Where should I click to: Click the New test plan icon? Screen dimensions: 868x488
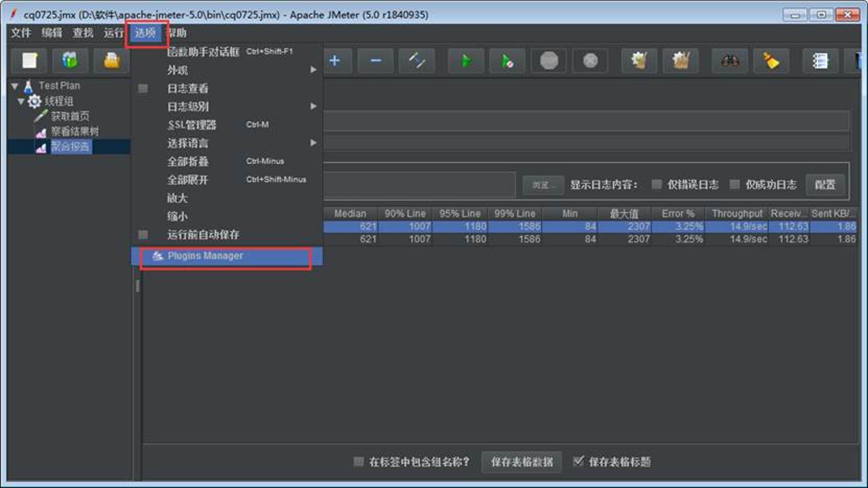point(30,61)
